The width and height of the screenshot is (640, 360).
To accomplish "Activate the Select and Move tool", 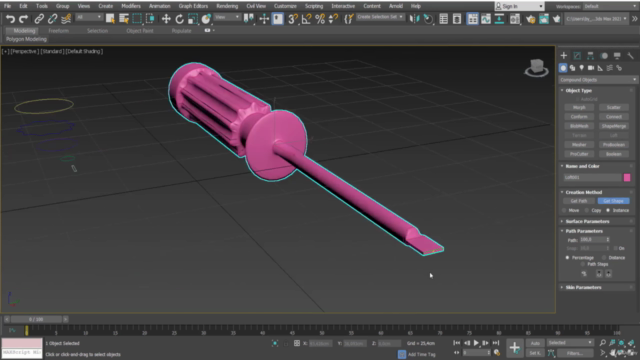I will pos(166,19).
